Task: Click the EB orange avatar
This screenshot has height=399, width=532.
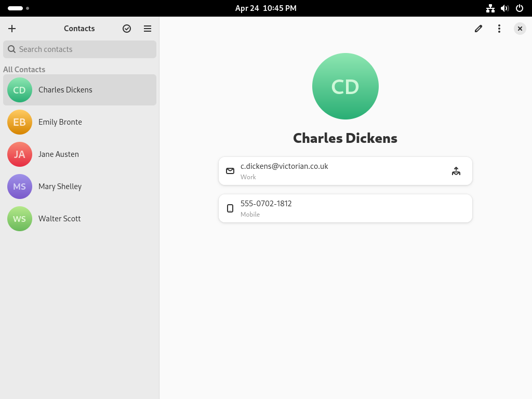Action: (x=20, y=122)
